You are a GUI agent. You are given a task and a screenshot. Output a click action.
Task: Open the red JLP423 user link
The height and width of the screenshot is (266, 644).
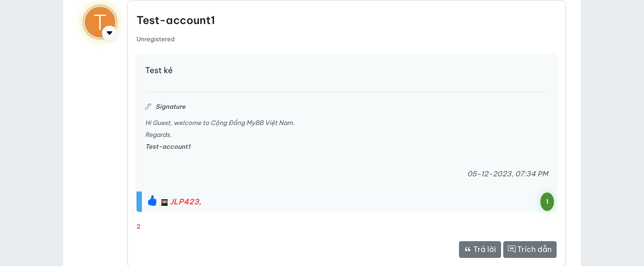(x=185, y=202)
